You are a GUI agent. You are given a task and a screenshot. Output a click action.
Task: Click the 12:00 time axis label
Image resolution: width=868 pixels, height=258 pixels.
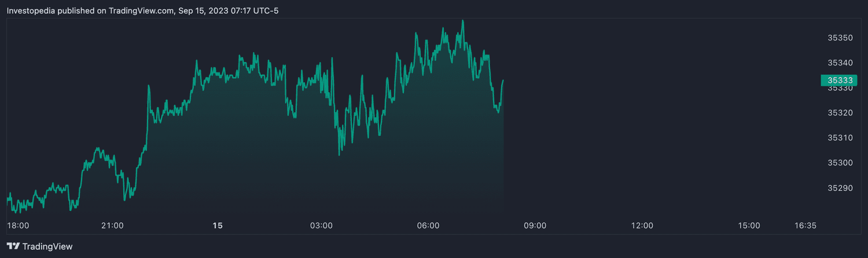(642, 226)
